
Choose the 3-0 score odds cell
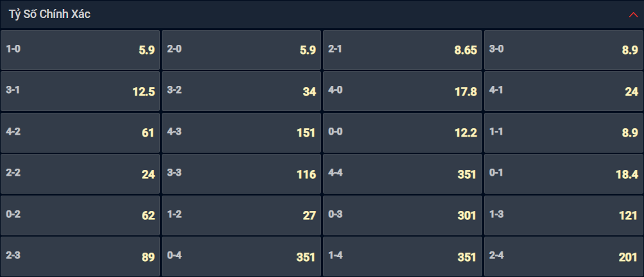[564, 49]
